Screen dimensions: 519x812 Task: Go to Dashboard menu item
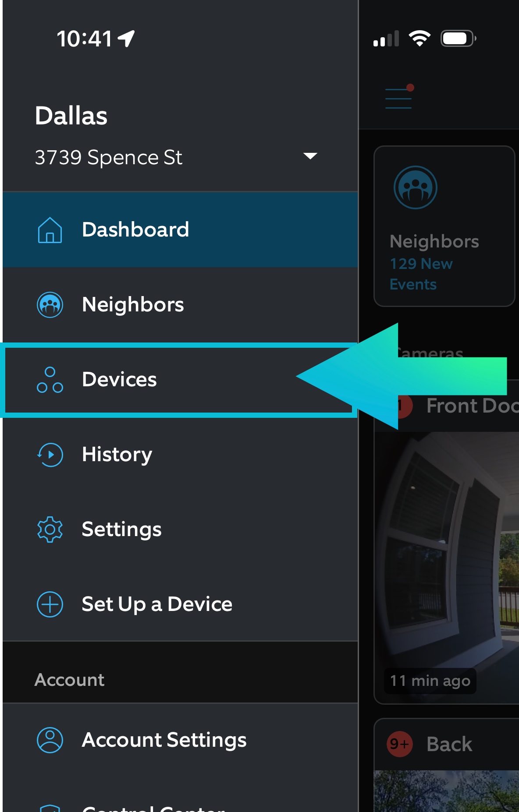click(180, 230)
